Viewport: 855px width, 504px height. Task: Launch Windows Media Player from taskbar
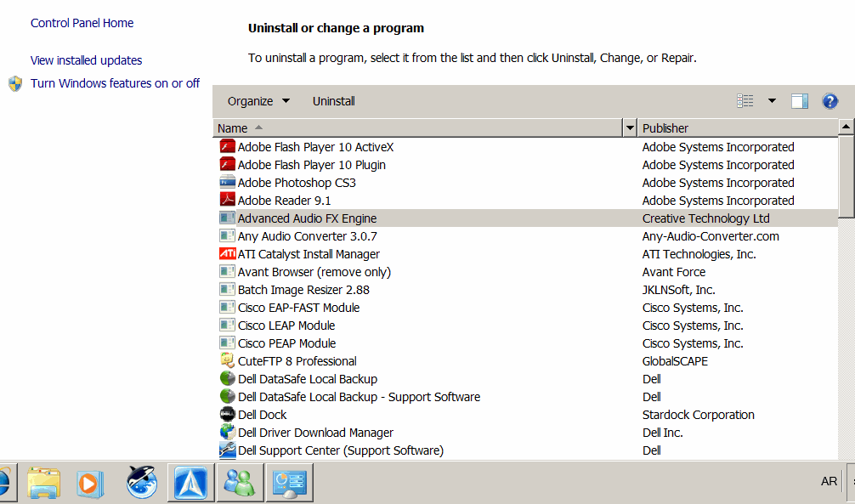90,483
